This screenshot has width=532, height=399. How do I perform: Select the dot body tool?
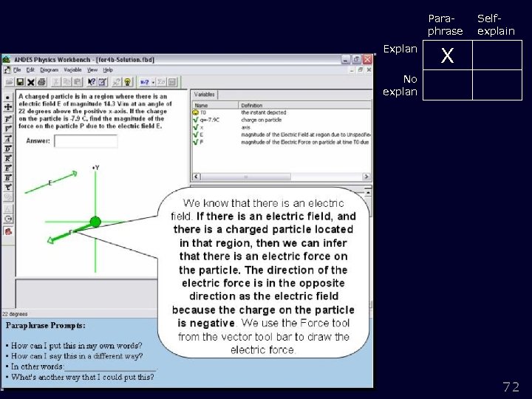pyautogui.click(x=8, y=98)
